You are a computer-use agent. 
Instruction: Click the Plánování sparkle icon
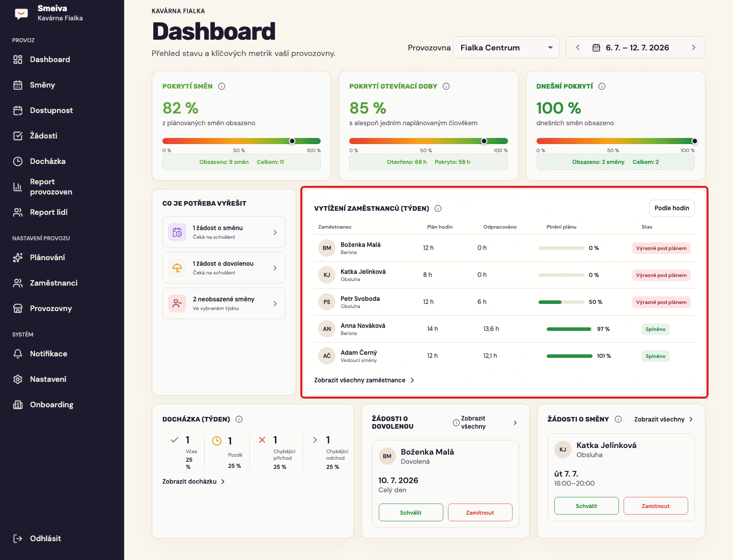click(18, 258)
